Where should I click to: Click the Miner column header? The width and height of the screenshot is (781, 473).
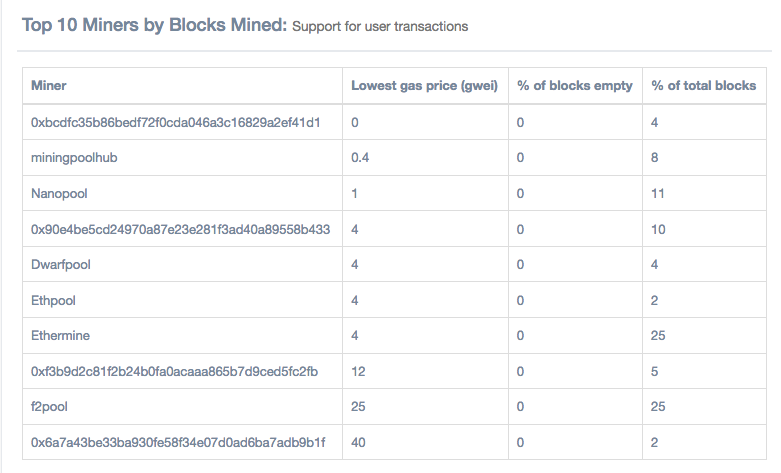[x=49, y=86]
